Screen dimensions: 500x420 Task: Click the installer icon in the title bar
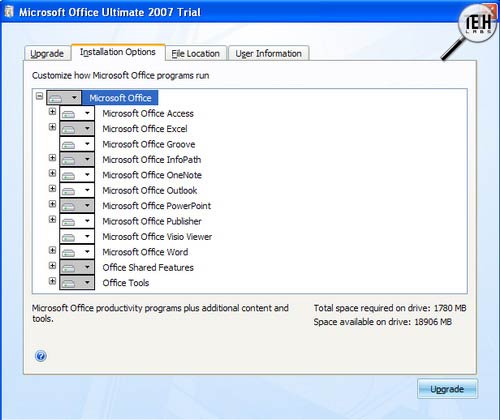9,12
